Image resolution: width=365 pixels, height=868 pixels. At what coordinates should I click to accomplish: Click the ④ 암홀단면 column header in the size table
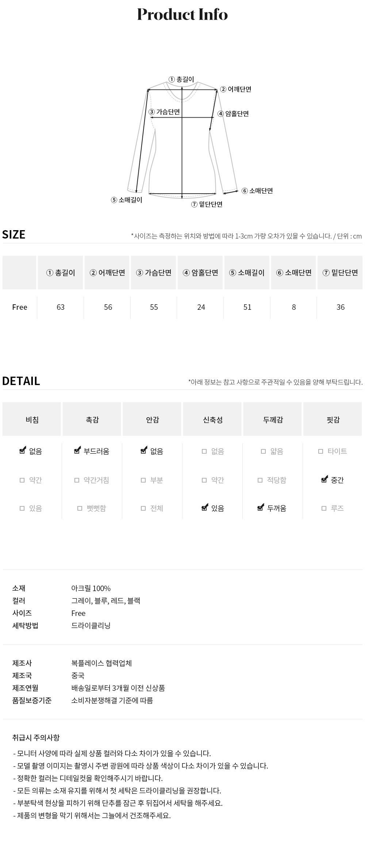click(200, 273)
